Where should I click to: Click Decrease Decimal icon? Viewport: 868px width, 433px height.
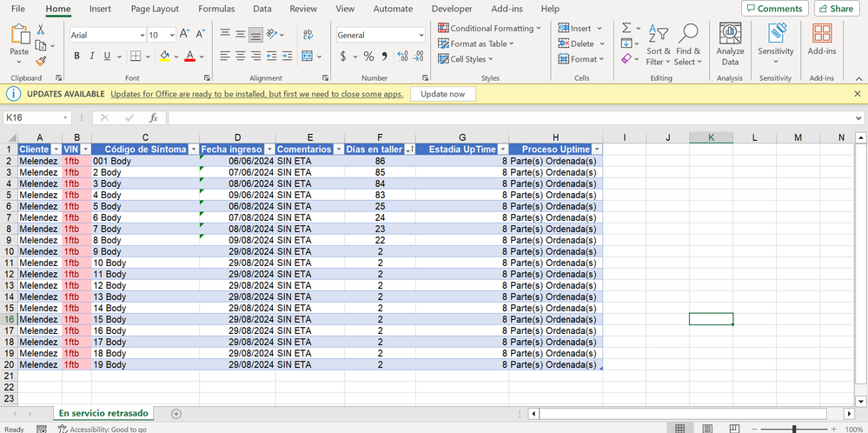(x=419, y=56)
